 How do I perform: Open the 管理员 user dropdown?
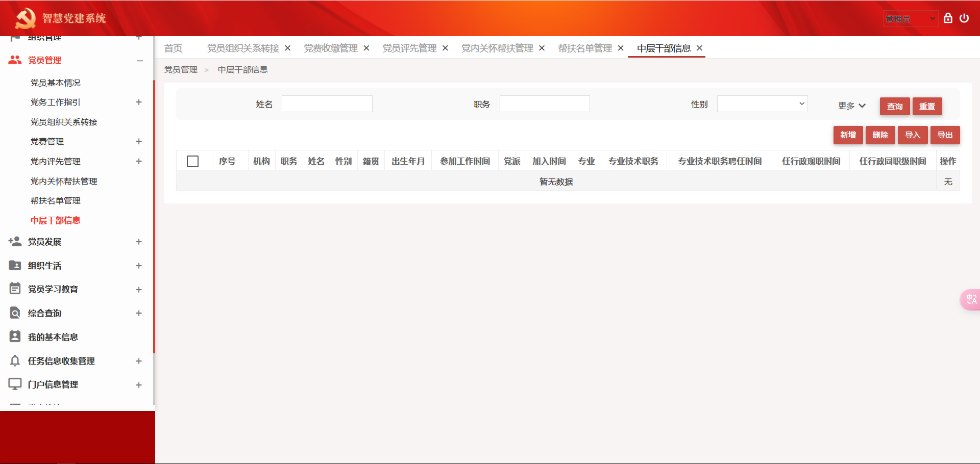(x=911, y=19)
